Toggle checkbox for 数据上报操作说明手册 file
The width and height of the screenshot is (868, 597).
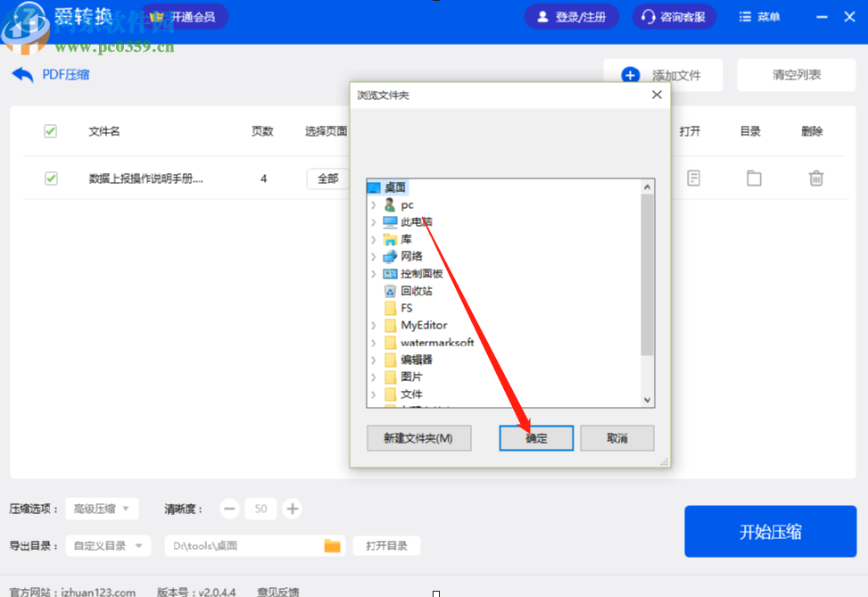coord(51,178)
